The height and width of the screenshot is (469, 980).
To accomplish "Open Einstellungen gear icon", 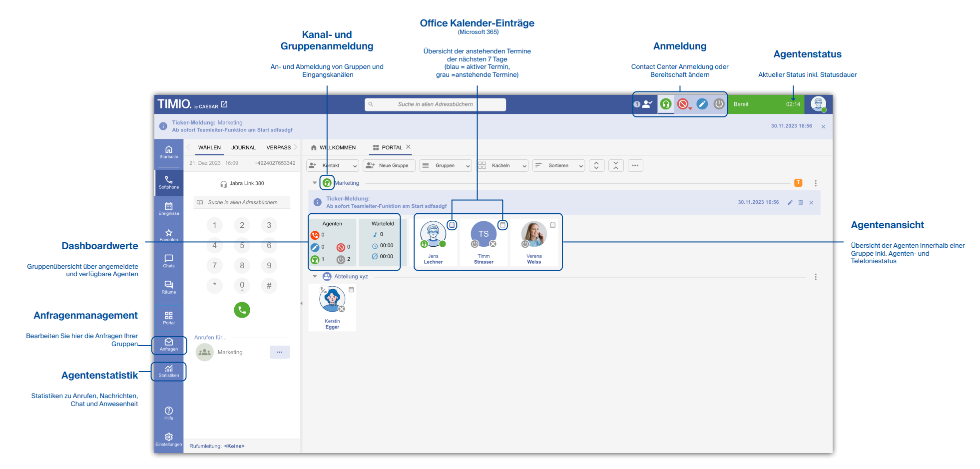I will (169, 440).
